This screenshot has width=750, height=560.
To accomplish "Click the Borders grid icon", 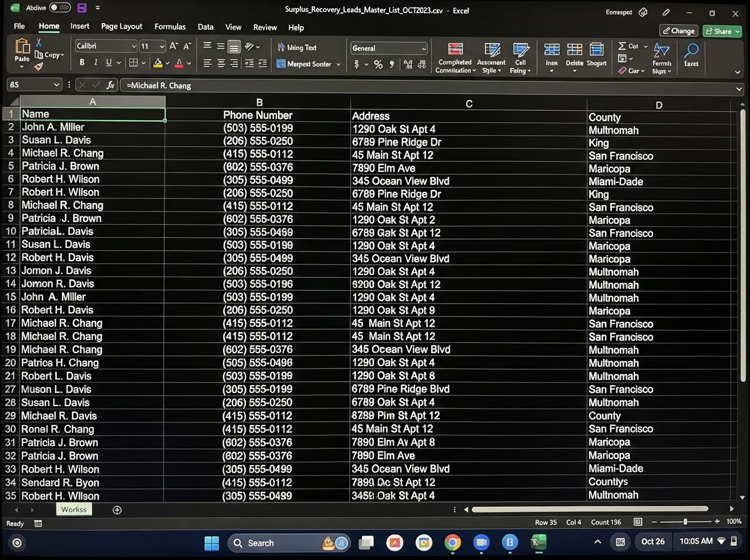I will 133,62.
